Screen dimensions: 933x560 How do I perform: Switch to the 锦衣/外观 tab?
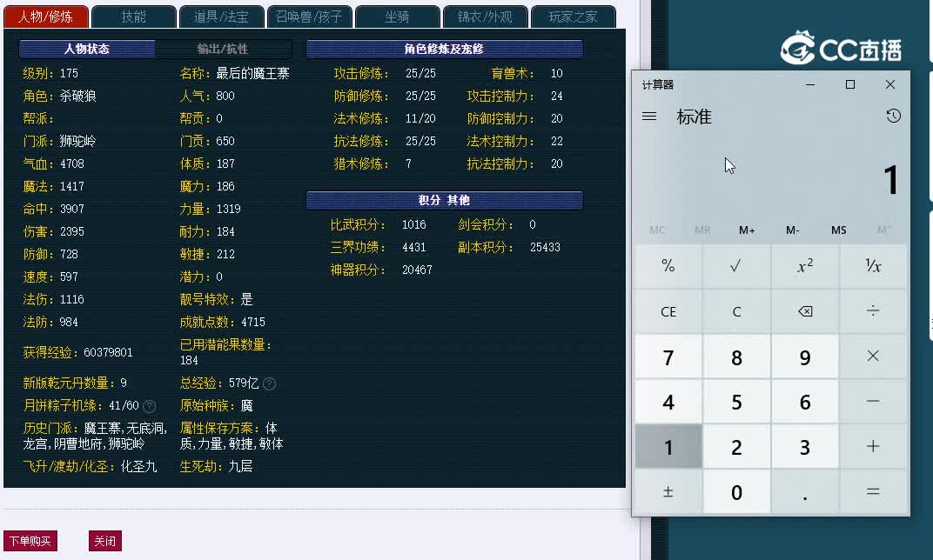pyautogui.click(x=485, y=16)
